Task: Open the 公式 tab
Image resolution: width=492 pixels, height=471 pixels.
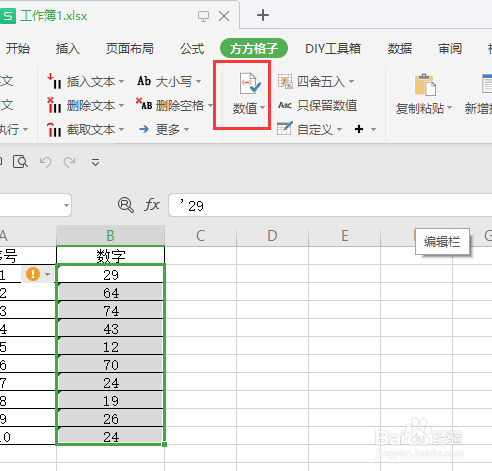Action: (192, 49)
